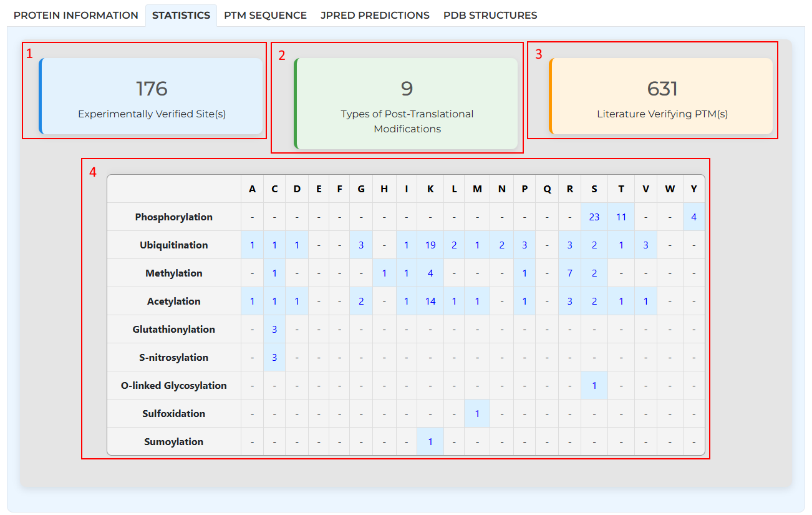Image resolution: width=812 pixels, height=515 pixels.
Task: Open the JPred Predictions tab
Action: click(375, 15)
